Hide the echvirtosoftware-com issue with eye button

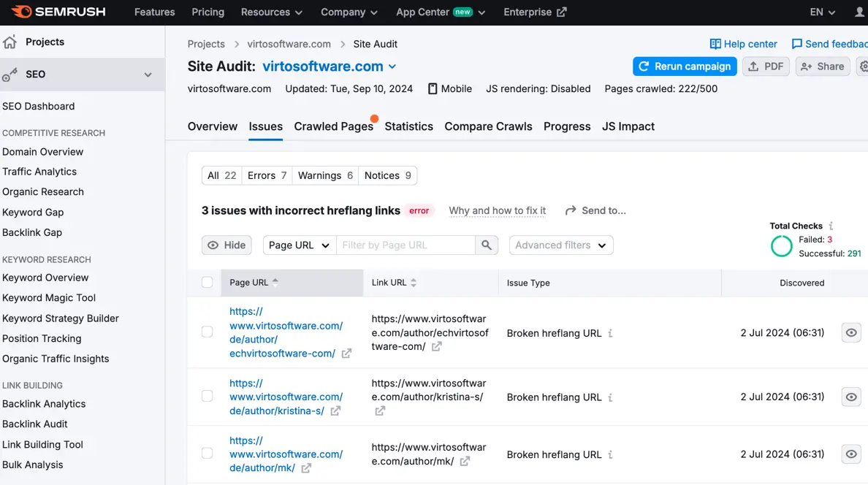pos(851,333)
